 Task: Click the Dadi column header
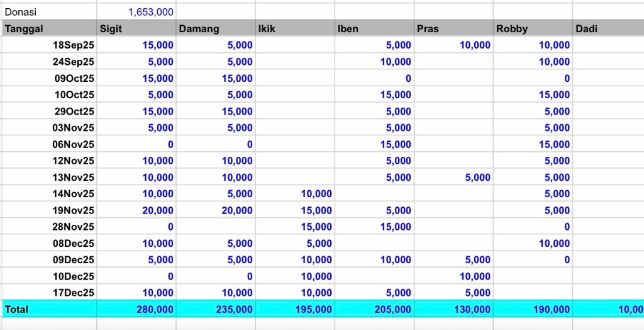coord(608,28)
